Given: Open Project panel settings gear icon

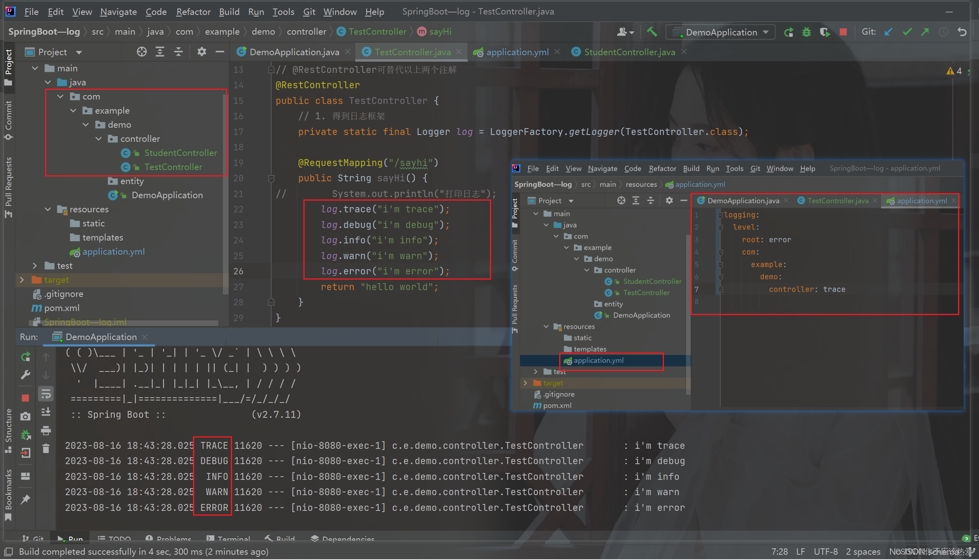Looking at the screenshot, I should [201, 52].
